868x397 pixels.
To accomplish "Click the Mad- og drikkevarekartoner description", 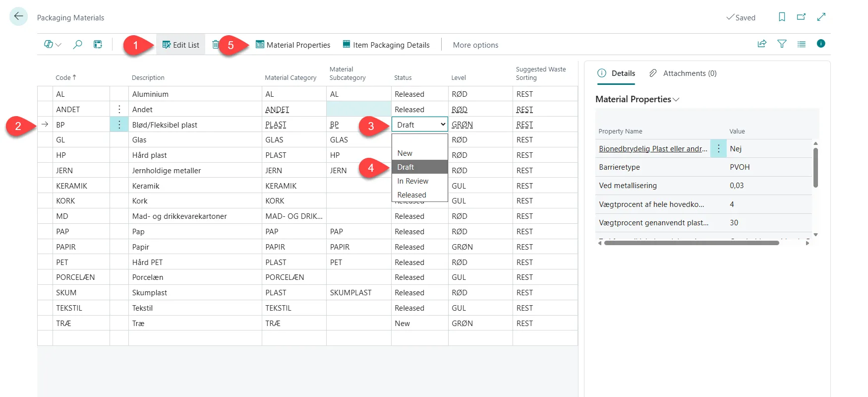I will (179, 216).
